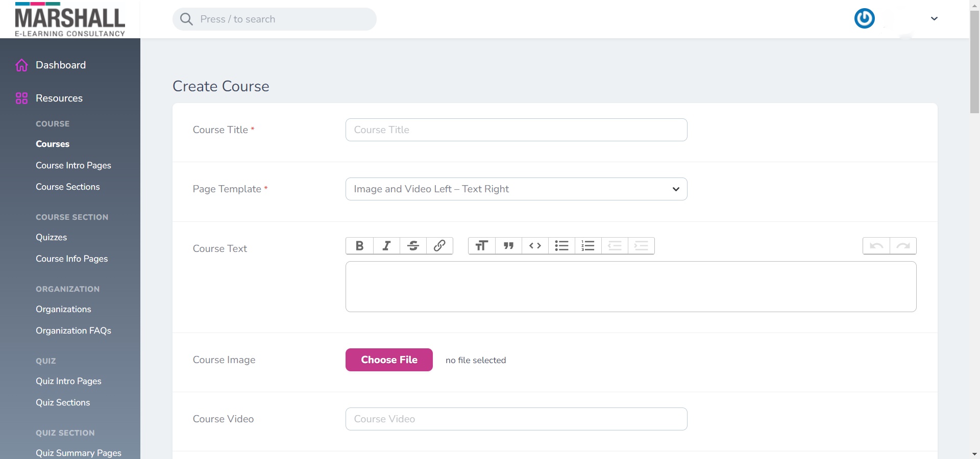Viewport: 980px width, 459px height.
Task: Focus the Press / to search box
Action: (x=275, y=19)
